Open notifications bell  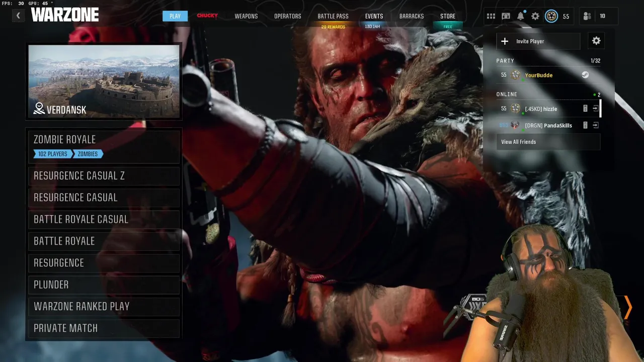[521, 16]
